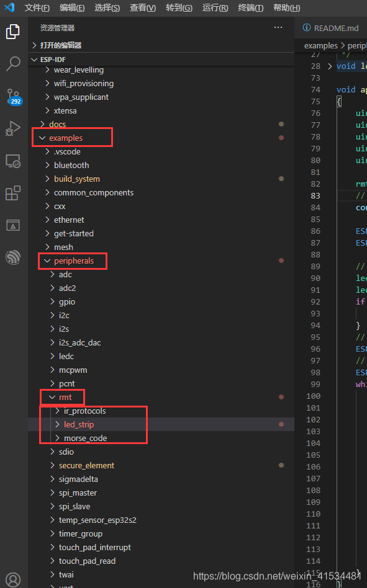Expand the bluetooth folder
This screenshot has height=588, width=367.
point(161,165)
